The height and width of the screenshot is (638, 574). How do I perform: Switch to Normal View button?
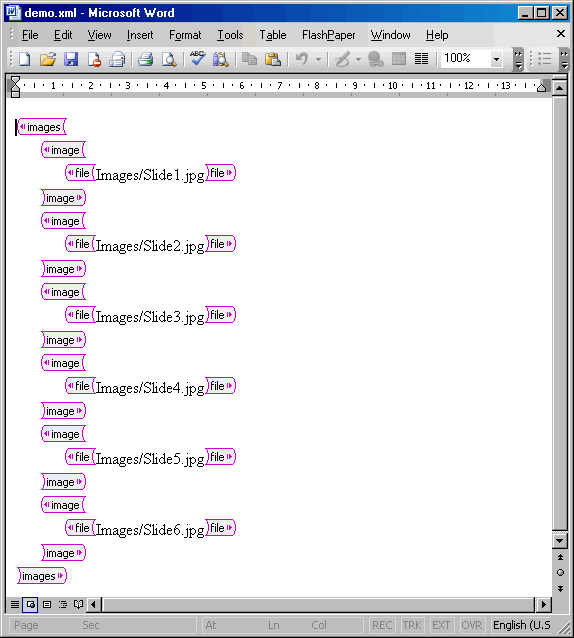(15, 604)
